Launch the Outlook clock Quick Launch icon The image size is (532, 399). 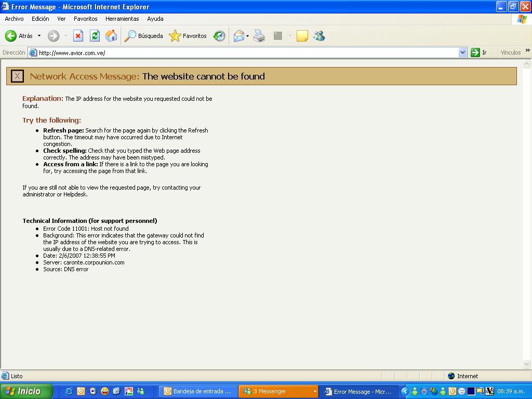(x=81, y=391)
